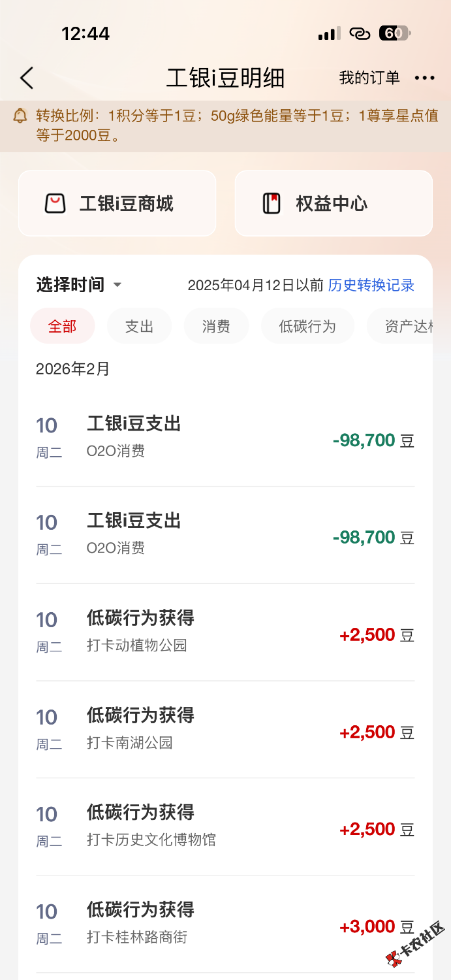Tap the hotspot link status icon
The image size is (451, 980).
tap(360, 33)
